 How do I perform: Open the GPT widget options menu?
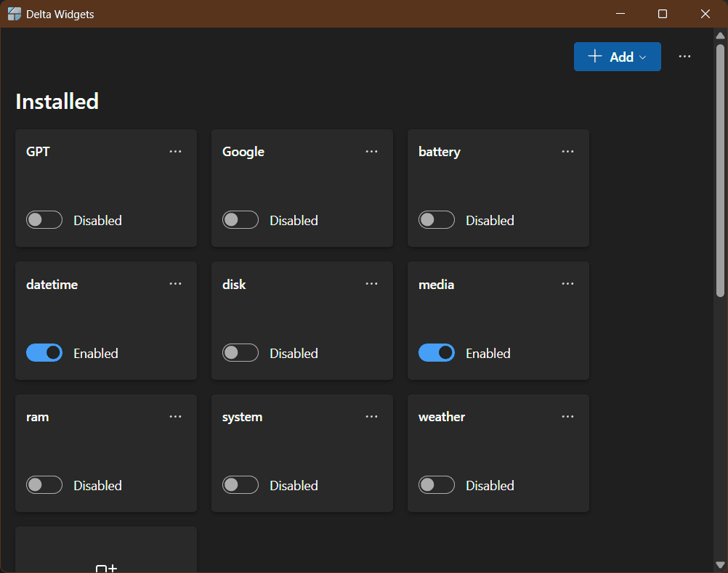pos(175,151)
